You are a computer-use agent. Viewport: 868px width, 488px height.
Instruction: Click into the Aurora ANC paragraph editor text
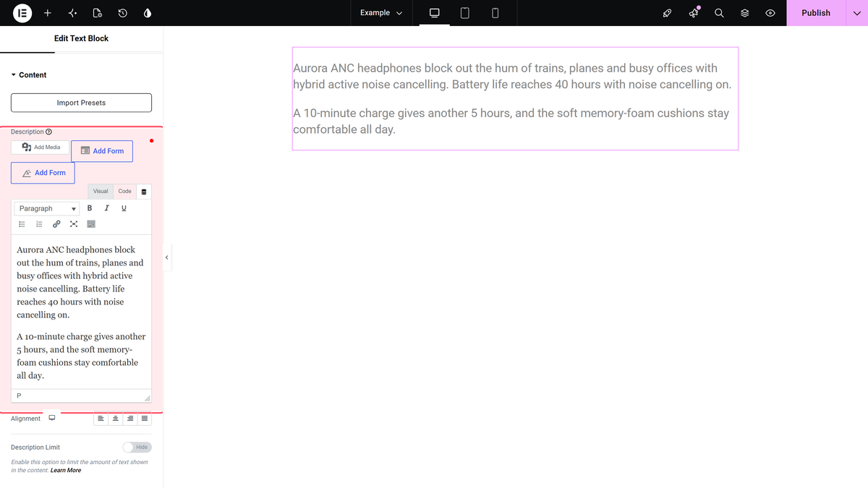[x=80, y=282]
